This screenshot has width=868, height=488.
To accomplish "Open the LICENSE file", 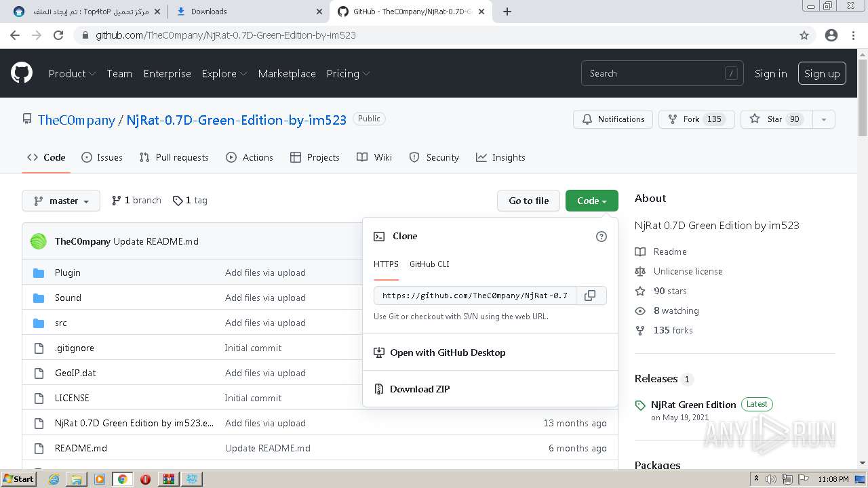I will [x=72, y=398].
